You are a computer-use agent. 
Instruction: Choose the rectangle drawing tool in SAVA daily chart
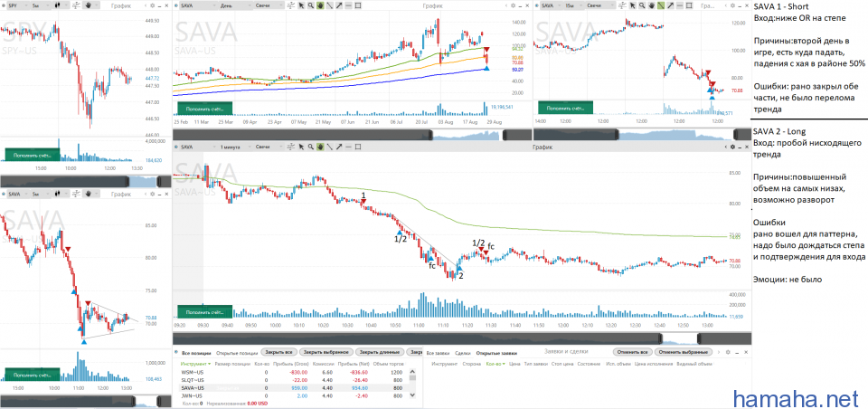tap(358, 5)
